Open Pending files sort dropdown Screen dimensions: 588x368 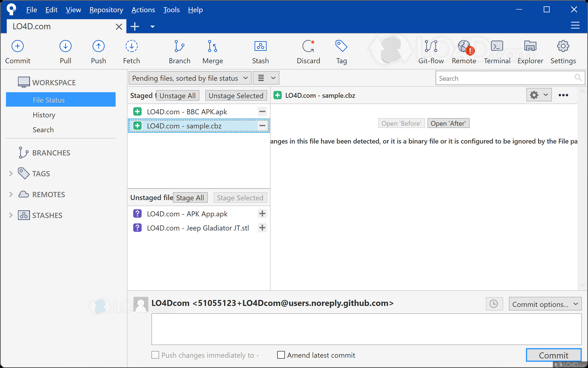coord(190,78)
